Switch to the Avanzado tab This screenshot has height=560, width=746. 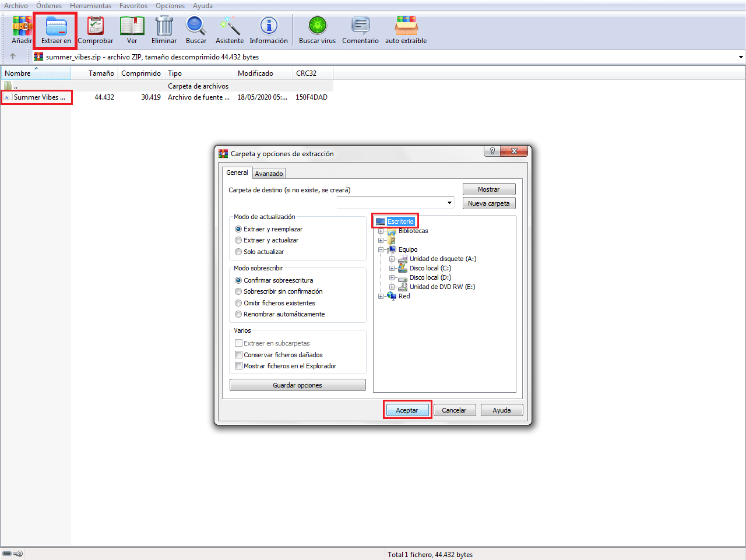pyautogui.click(x=269, y=173)
